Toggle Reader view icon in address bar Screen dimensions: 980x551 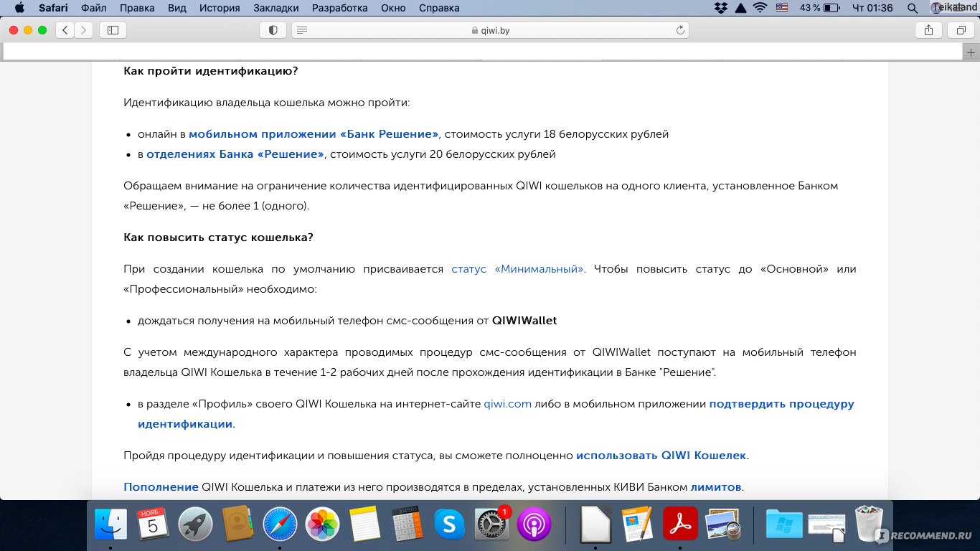point(302,30)
